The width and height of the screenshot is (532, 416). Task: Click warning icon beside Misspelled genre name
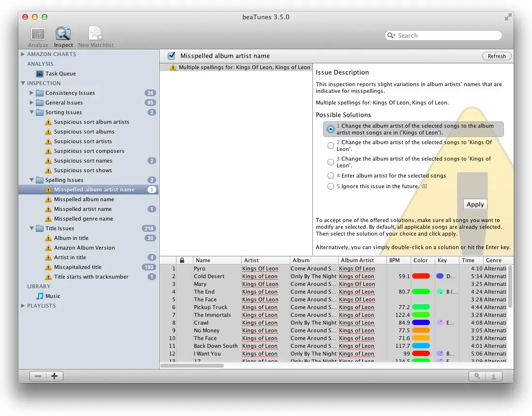click(48, 219)
